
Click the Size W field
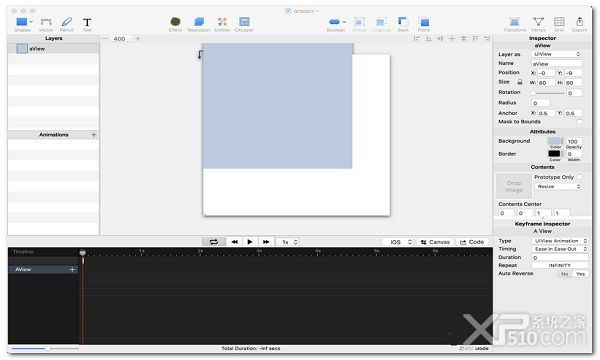tap(546, 83)
